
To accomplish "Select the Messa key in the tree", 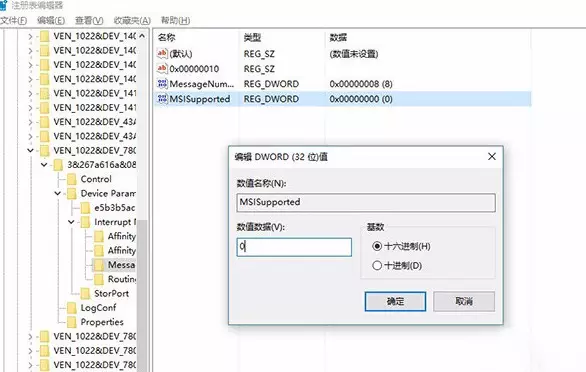I will (121, 265).
